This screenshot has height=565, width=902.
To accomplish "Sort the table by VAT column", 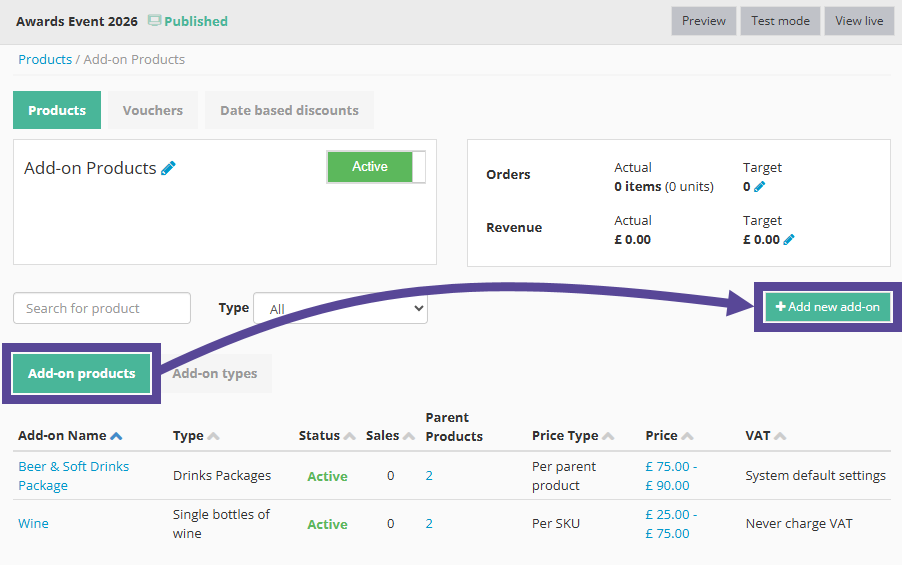I will (780, 436).
